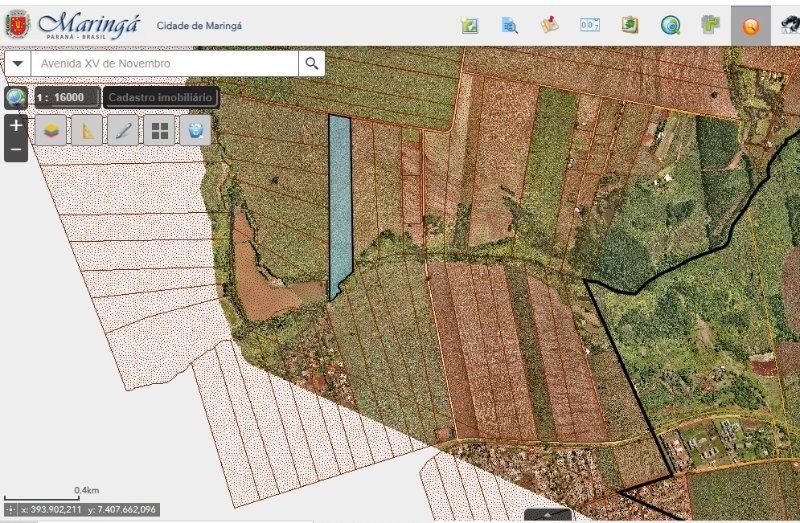
Task: Open the layers stack tool
Action: [x=52, y=130]
